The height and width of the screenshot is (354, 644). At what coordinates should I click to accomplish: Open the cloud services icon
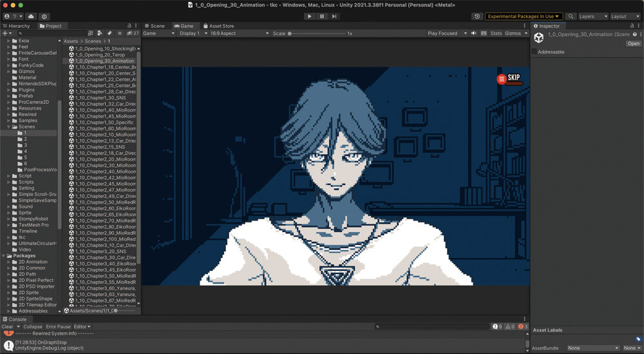(31, 17)
